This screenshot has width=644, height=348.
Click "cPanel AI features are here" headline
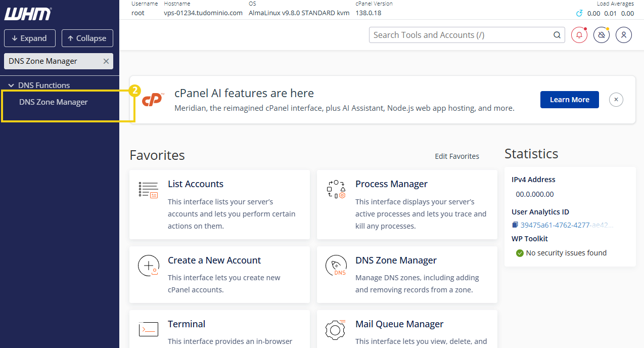(x=244, y=93)
